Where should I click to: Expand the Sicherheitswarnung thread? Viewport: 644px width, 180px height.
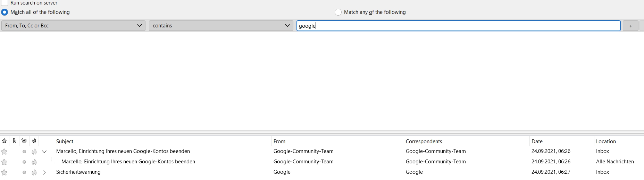coord(44,172)
